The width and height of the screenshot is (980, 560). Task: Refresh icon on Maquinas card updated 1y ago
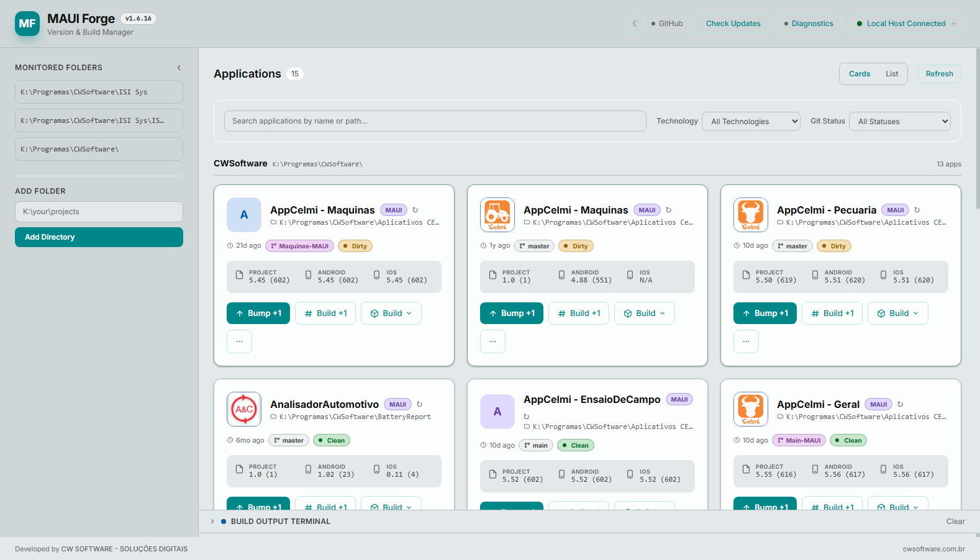click(669, 210)
